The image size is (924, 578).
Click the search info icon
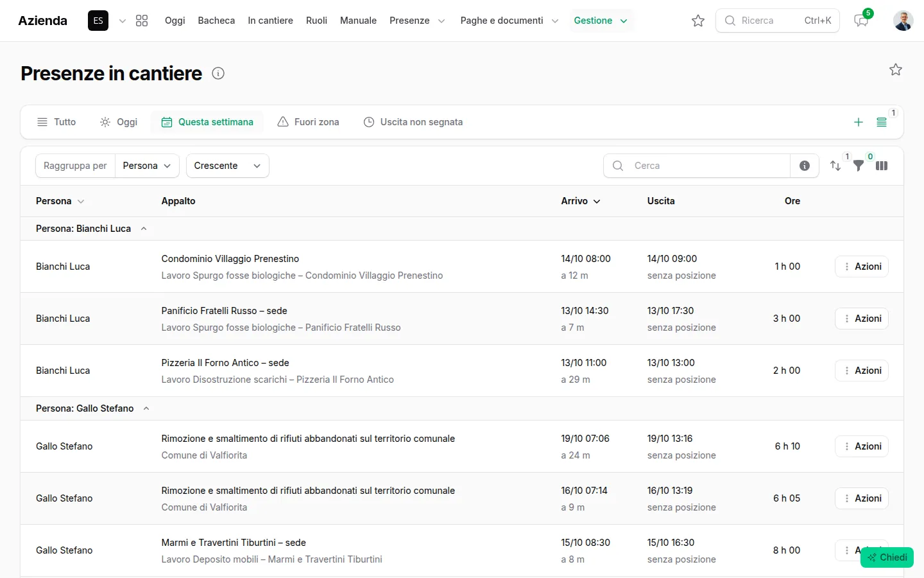point(805,166)
